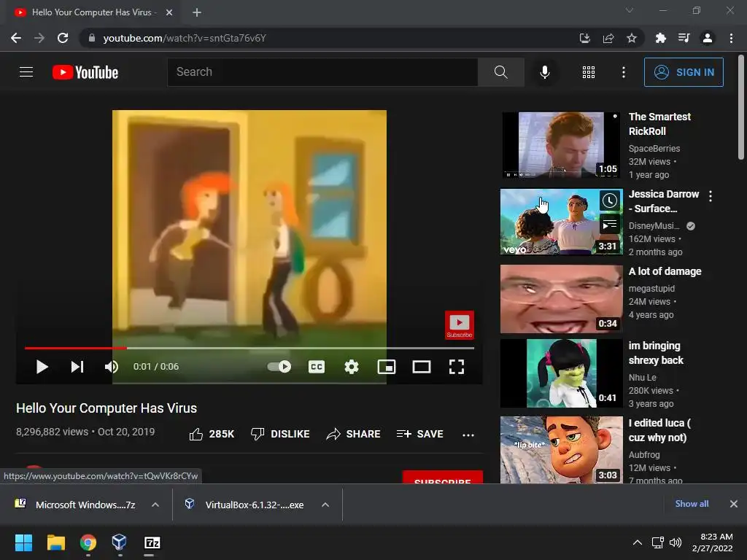Install app icon in the address bar
This screenshot has width=747, height=560.
(584, 38)
